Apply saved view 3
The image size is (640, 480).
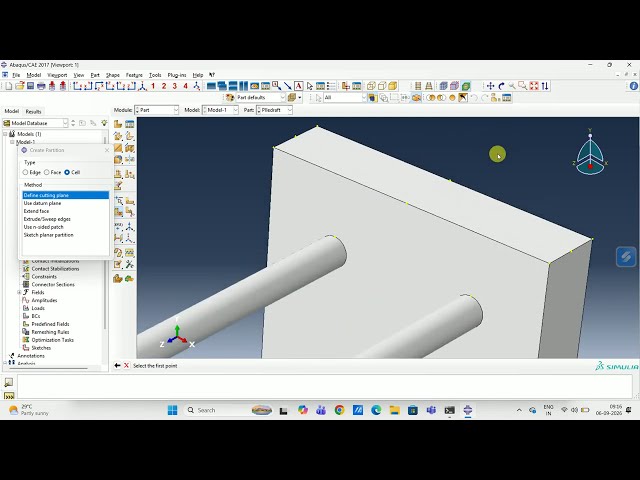click(174, 86)
